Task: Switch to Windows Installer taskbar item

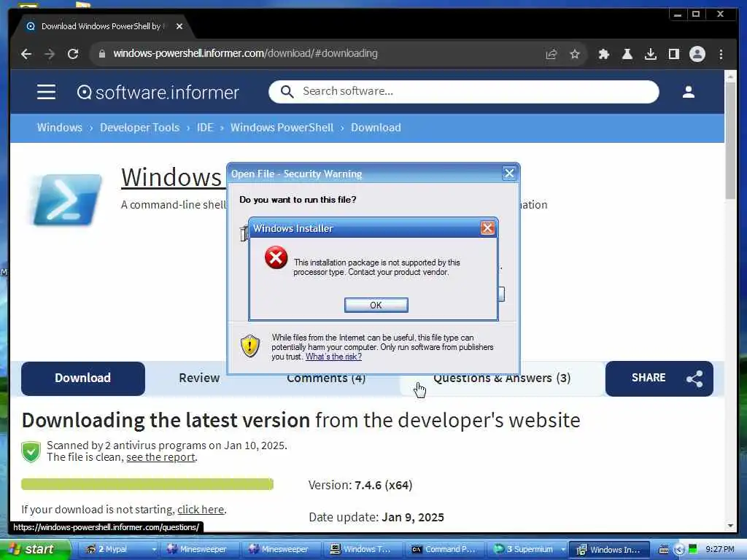Action: click(x=611, y=550)
